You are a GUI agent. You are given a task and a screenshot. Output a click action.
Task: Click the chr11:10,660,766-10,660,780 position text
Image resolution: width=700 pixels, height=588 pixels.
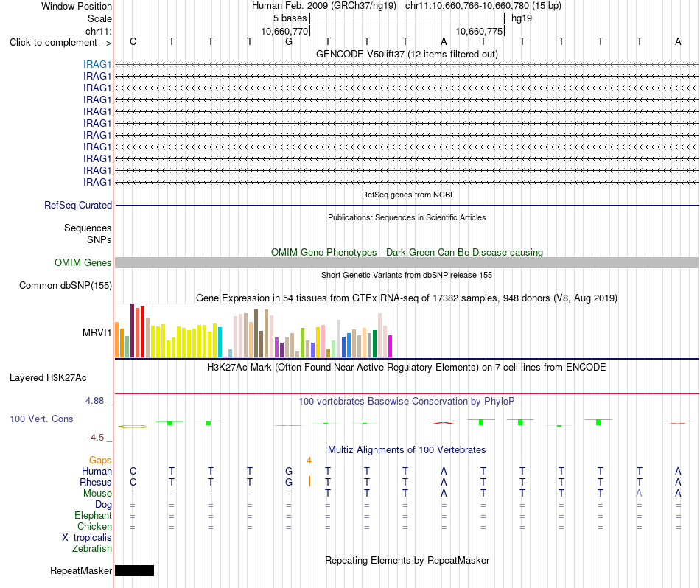483,6
